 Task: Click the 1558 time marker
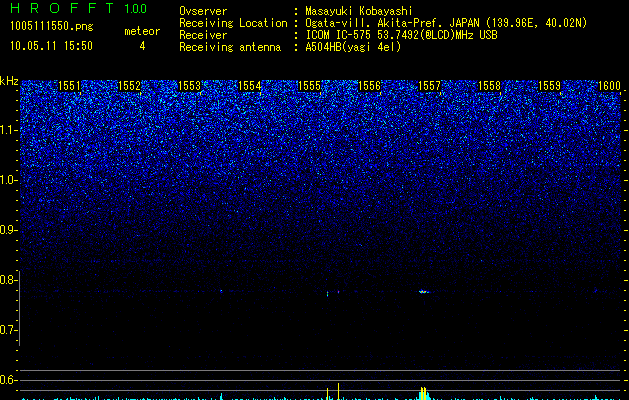(x=489, y=86)
